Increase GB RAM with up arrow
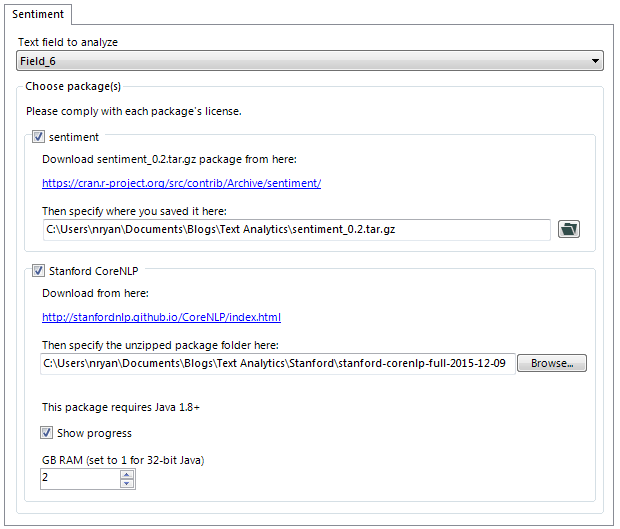620x529 pixels. (x=126, y=473)
